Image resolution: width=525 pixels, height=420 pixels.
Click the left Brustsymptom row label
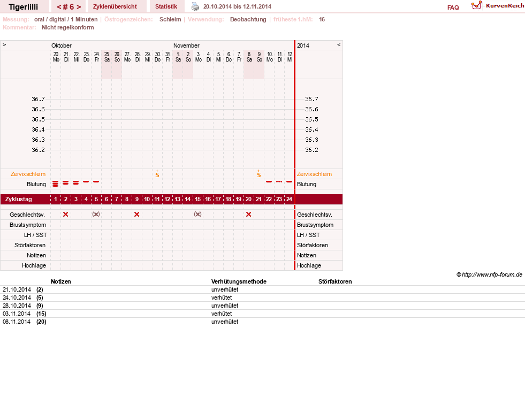coord(28,225)
